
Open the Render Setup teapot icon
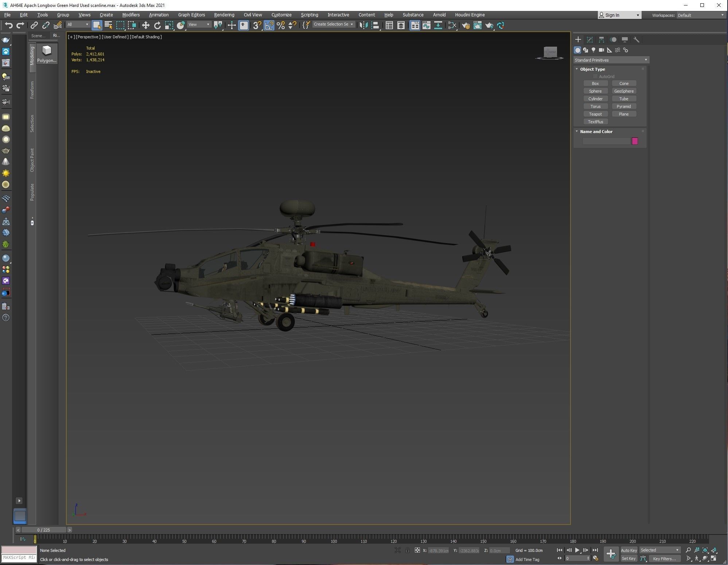466,25
